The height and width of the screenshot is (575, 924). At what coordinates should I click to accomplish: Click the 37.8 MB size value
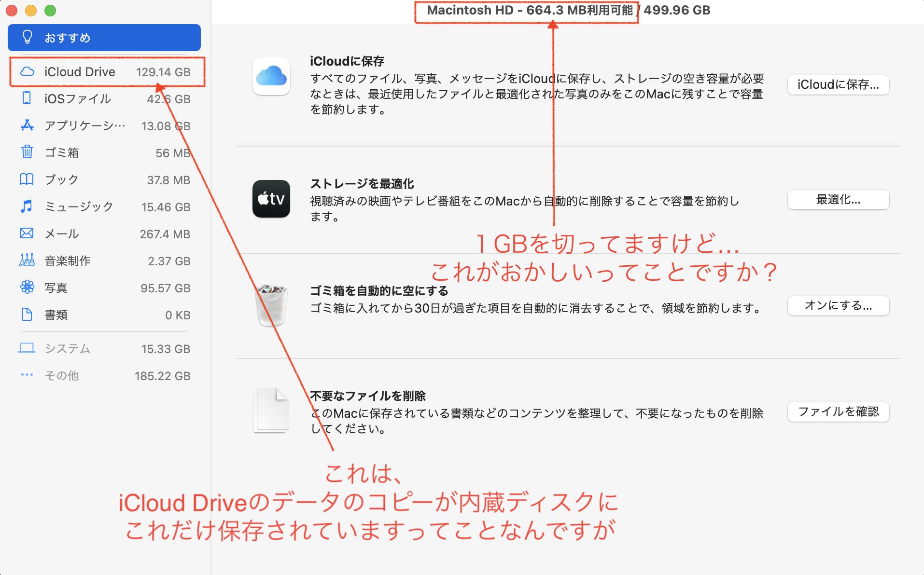pyautogui.click(x=168, y=180)
